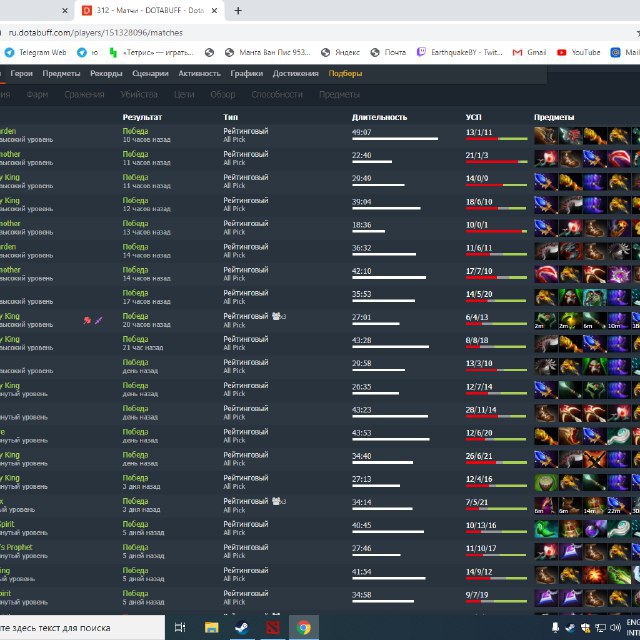Click the Результат column header
The image size is (640, 640).
coord(142,117)
